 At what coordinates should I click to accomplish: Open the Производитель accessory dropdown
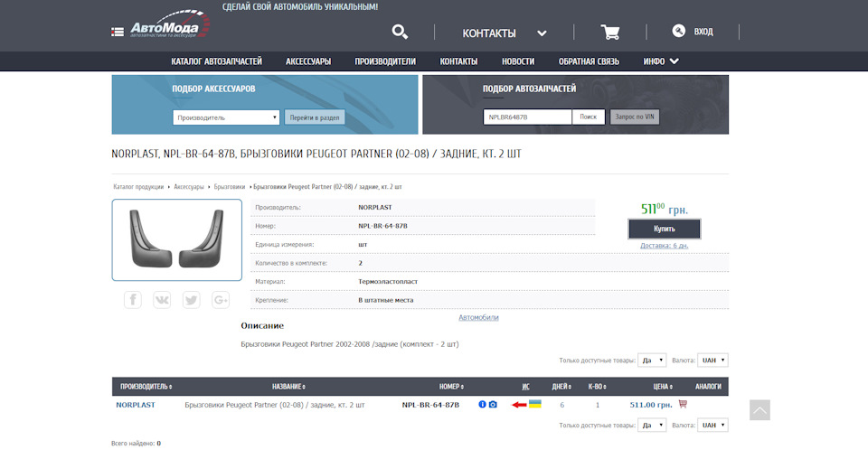pos(226,117)
